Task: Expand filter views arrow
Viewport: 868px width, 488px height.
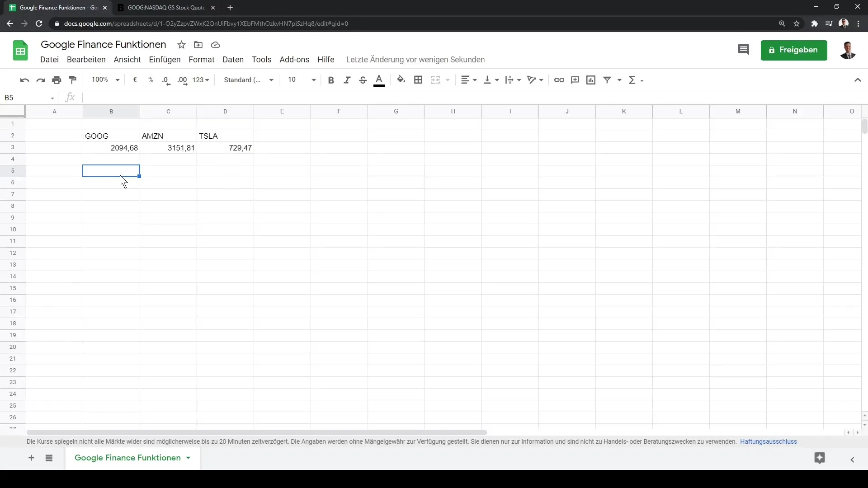Action: (x=619, y=80)
